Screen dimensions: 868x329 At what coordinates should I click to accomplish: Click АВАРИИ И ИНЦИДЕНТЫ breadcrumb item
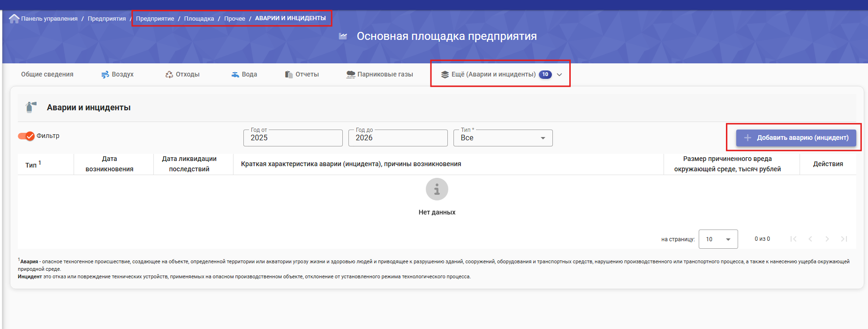[x=290, y=18]
